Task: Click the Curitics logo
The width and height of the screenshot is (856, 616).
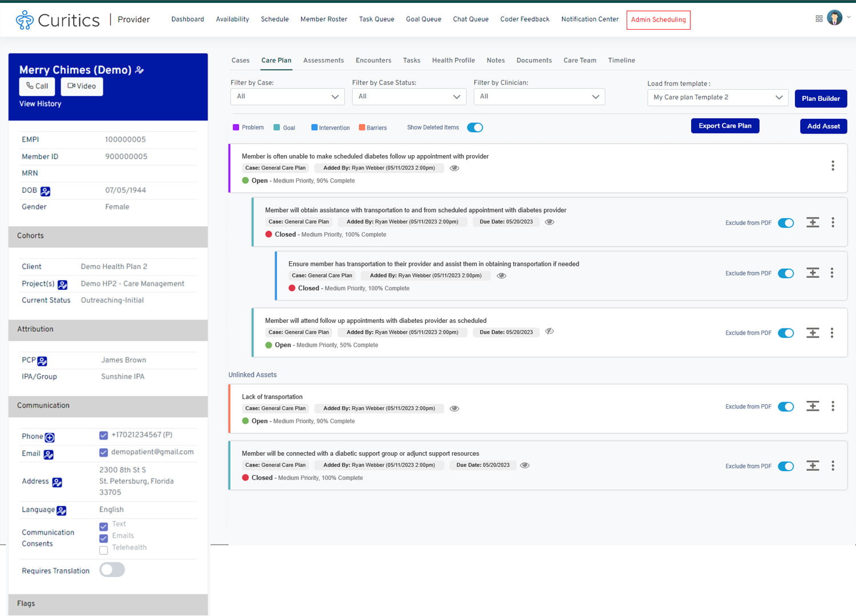Action: (58, 20)
